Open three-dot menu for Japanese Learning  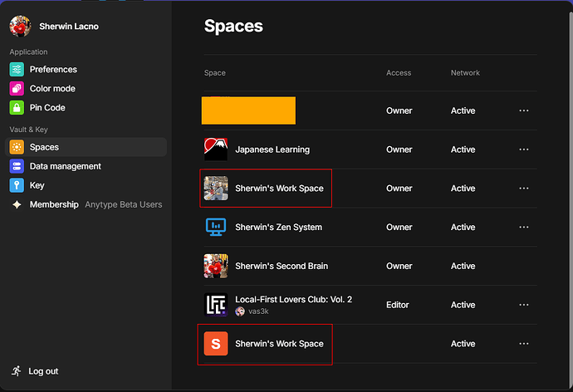coord(524,149)
